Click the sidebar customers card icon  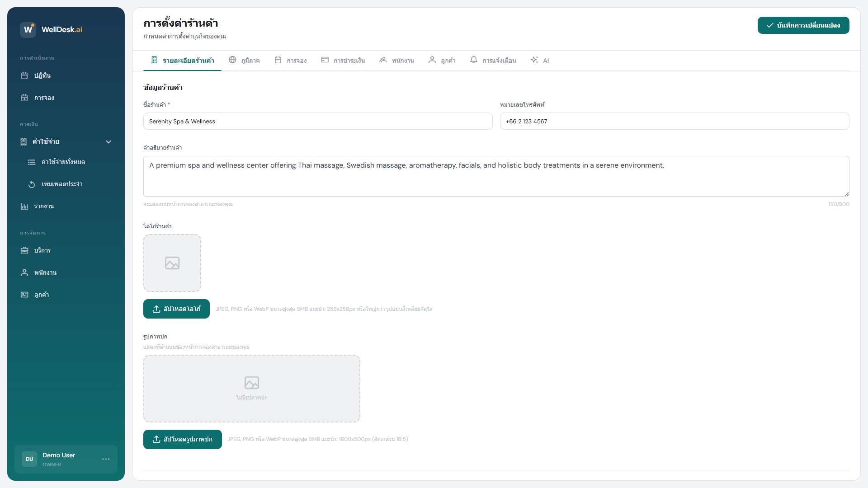[24, 295]
